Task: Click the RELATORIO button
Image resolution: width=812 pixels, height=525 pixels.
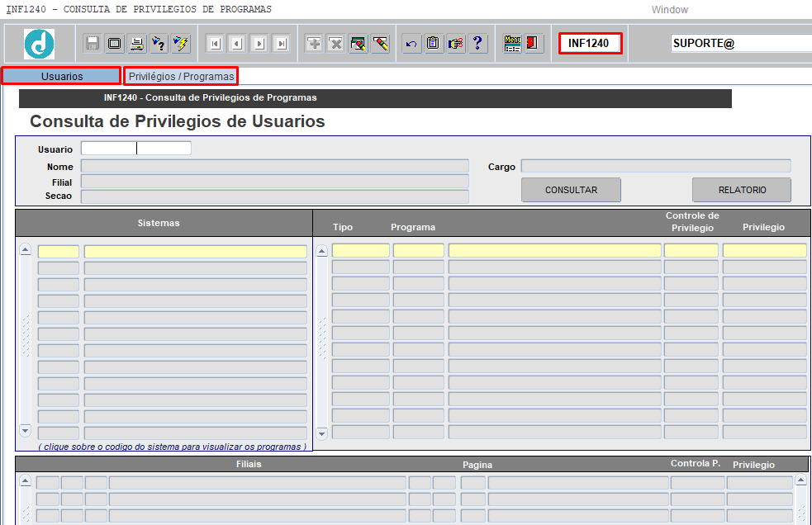Action: point(742,190)
